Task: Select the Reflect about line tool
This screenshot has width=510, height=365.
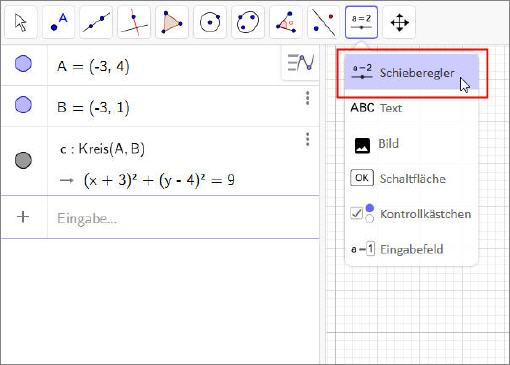Action: [x=323, y=23]
